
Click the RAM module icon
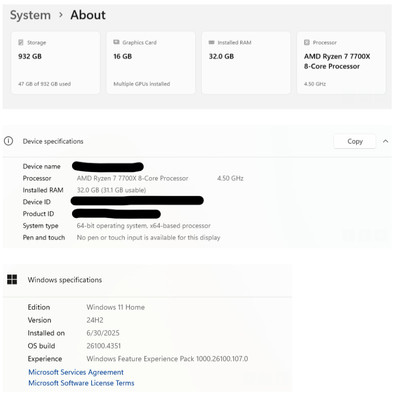click(211, 42)
